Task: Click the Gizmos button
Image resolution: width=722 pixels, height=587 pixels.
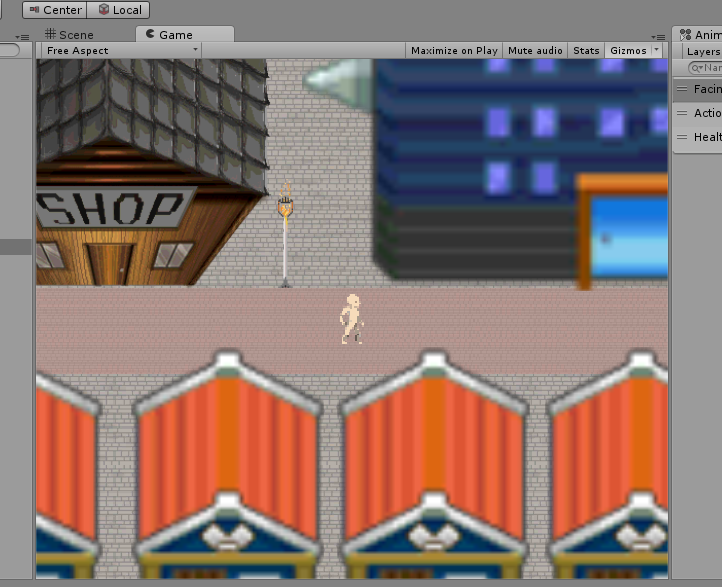Action: 628,50
